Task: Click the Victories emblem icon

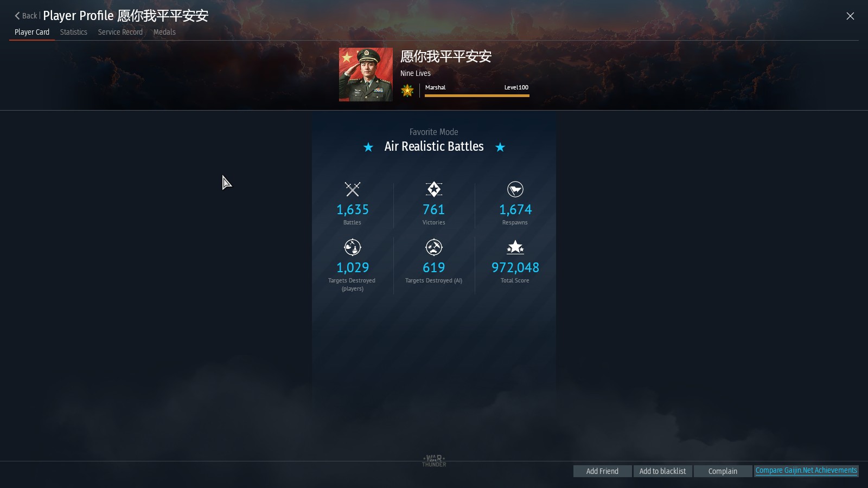Action: click(434, 189)
